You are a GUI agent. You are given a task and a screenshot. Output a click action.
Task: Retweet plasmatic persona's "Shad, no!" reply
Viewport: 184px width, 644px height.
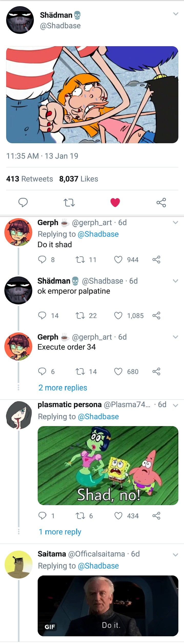(x=80, y=516)
